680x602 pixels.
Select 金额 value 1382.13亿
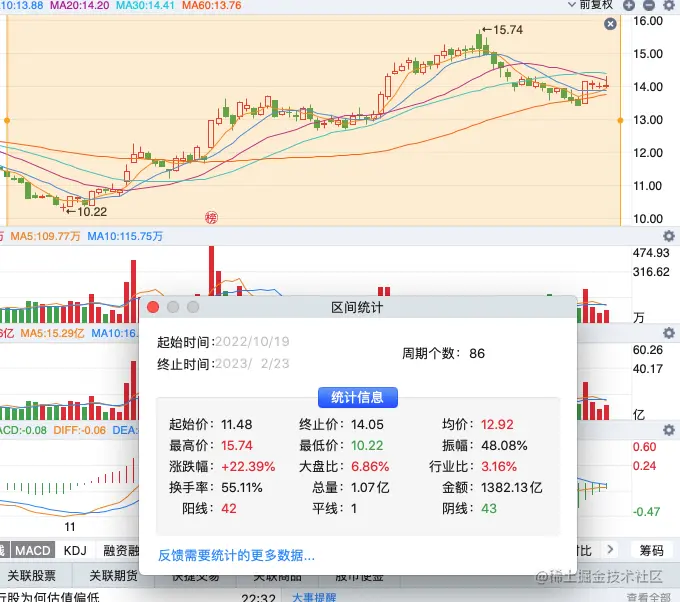coord(511,487)
